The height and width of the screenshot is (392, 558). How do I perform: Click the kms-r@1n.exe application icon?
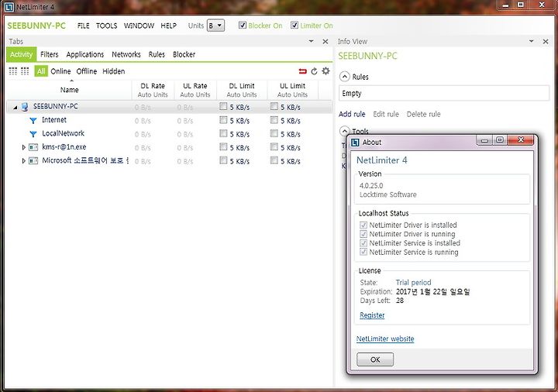[x=33, y=147]
